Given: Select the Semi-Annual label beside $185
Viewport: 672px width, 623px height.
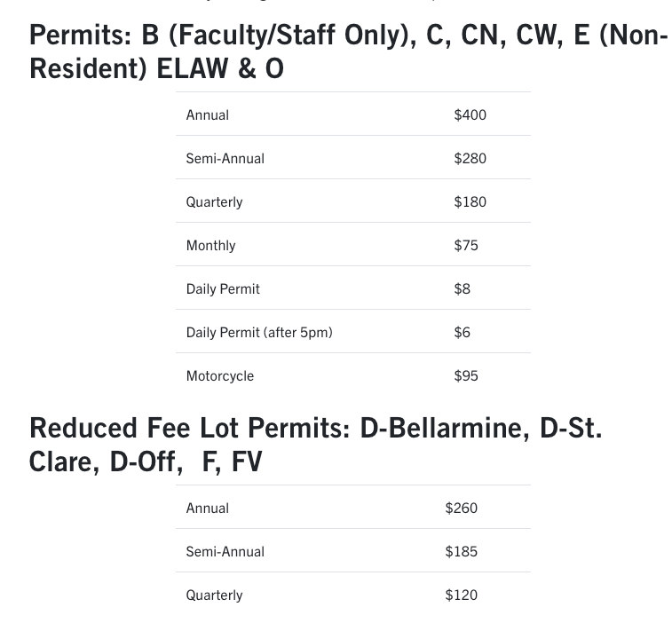Looking at the screenshot, I should click(225, 551).
